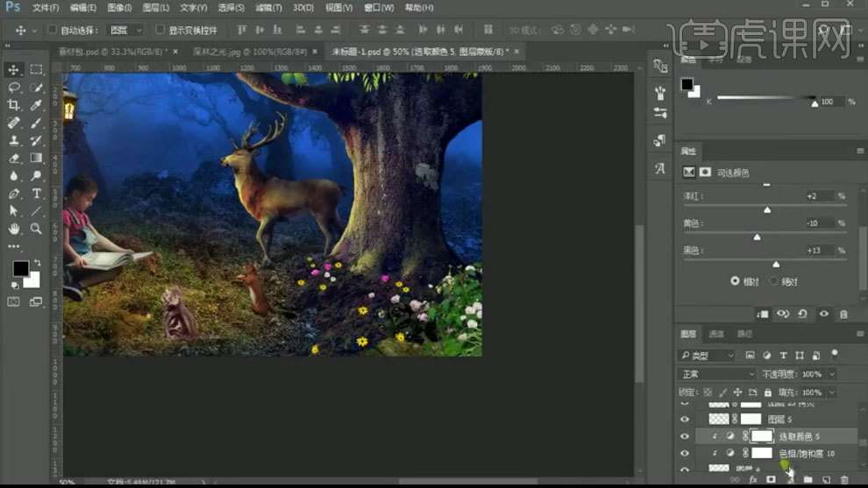Select the Quick Selection tool
Viewport: 868px width, 488px height.
coord(37,88)
